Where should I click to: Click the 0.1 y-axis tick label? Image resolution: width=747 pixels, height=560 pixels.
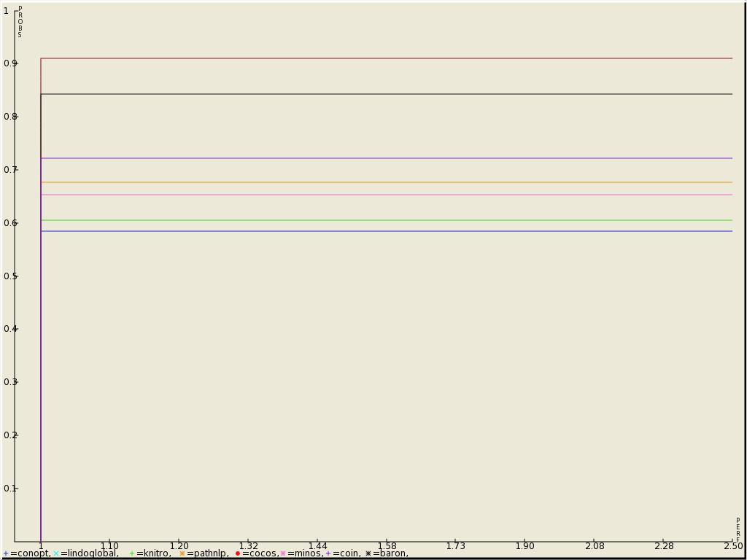point(9,488)
